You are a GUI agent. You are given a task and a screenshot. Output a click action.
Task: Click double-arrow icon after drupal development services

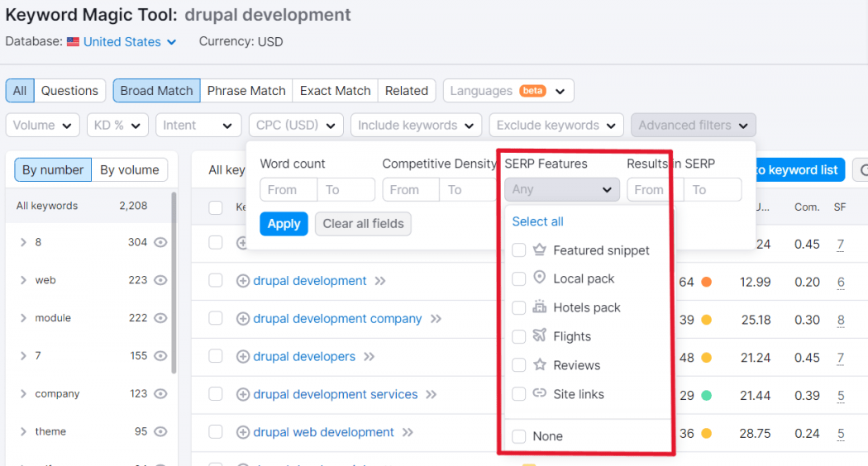click(432, 395)
